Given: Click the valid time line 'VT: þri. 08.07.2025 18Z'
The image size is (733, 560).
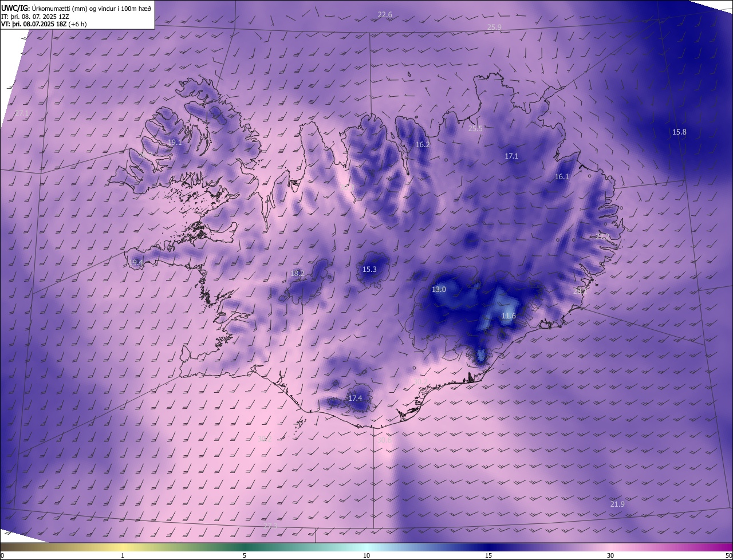Looking at the screenshot, I should coord(33,25).
